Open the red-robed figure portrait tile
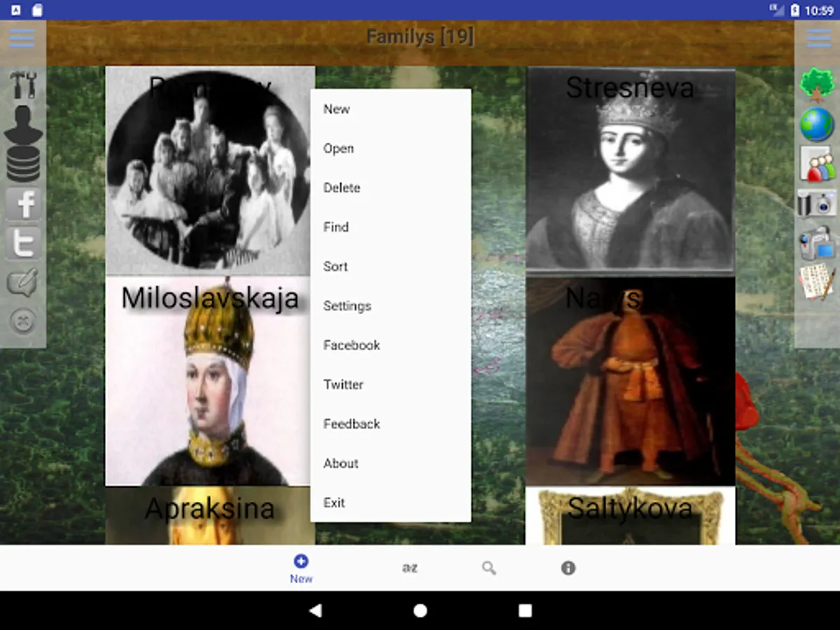 coord(631,381)
